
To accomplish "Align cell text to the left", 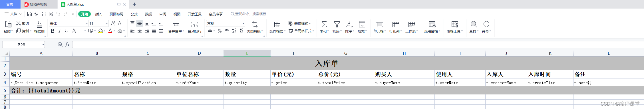I will [x=132, y=31].
